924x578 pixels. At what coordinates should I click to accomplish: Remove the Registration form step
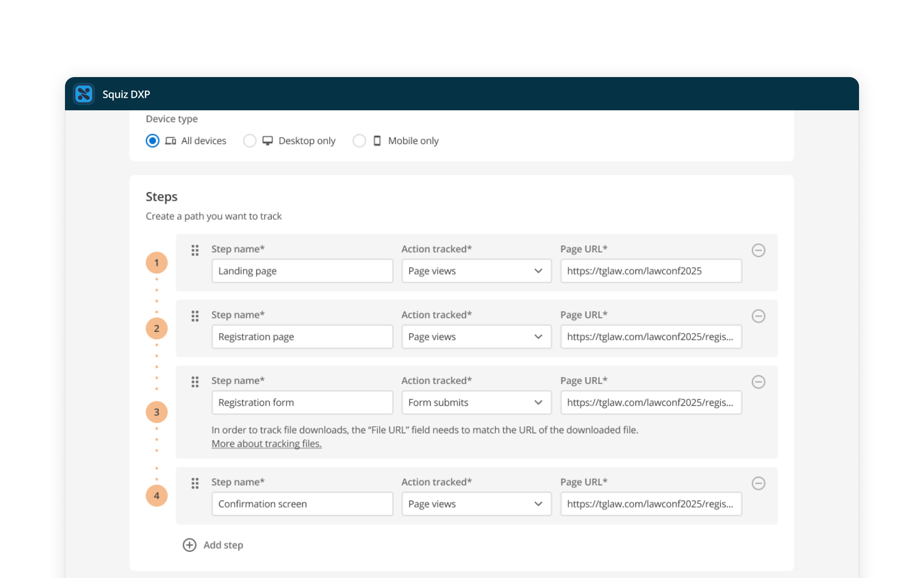pos(758,382)
